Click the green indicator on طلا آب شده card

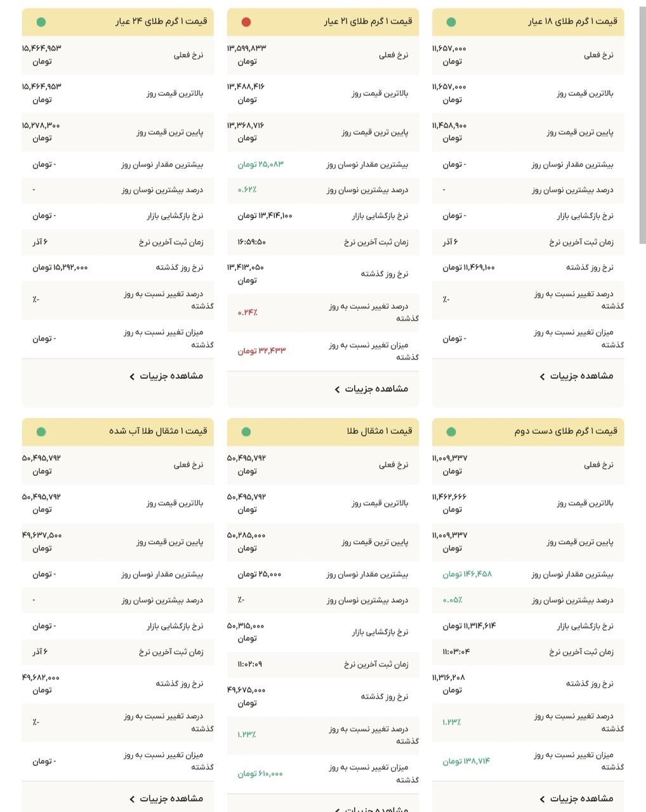pos(41,431)
